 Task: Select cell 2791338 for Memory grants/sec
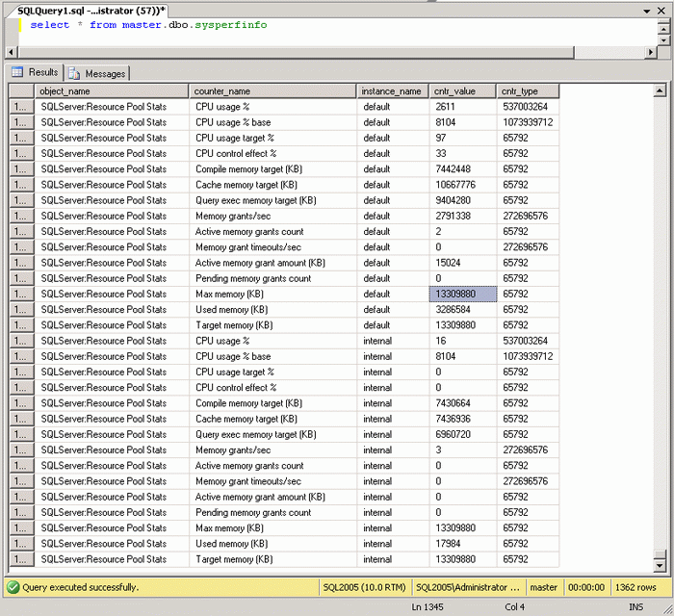[x=463, y=216]
